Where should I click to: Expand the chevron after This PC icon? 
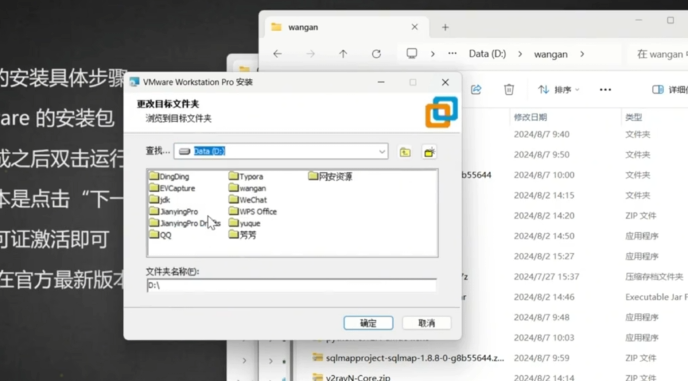tap(433, 54)
